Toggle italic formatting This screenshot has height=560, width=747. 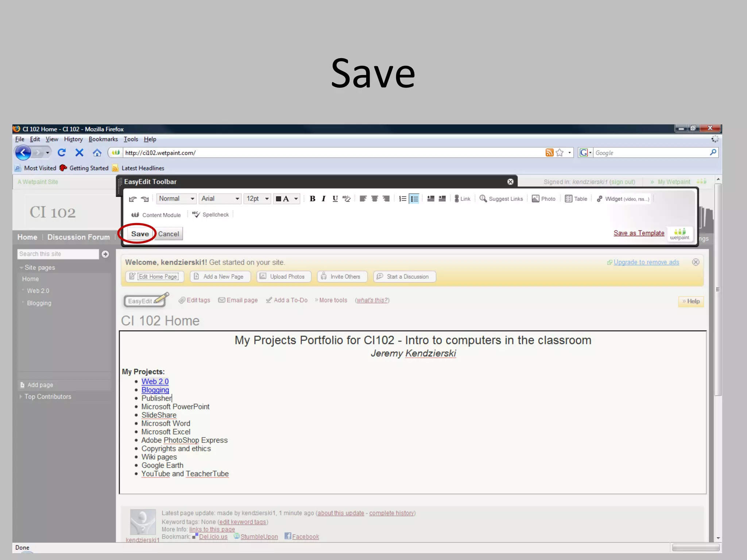pos(324,199)
